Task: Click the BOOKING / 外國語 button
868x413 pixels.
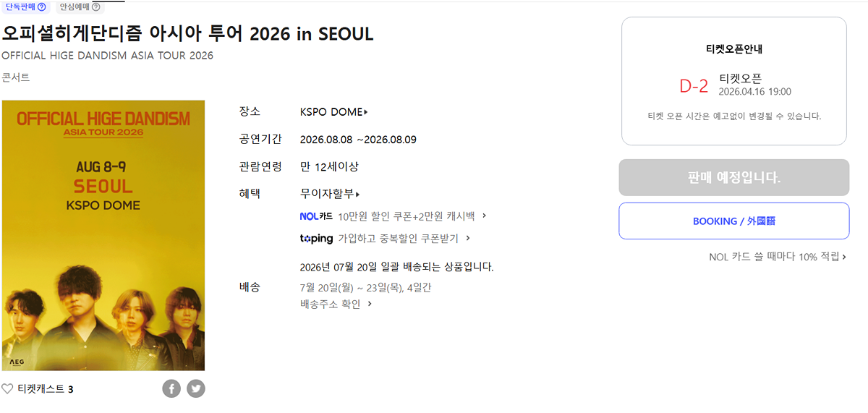Action: [733, 221]
